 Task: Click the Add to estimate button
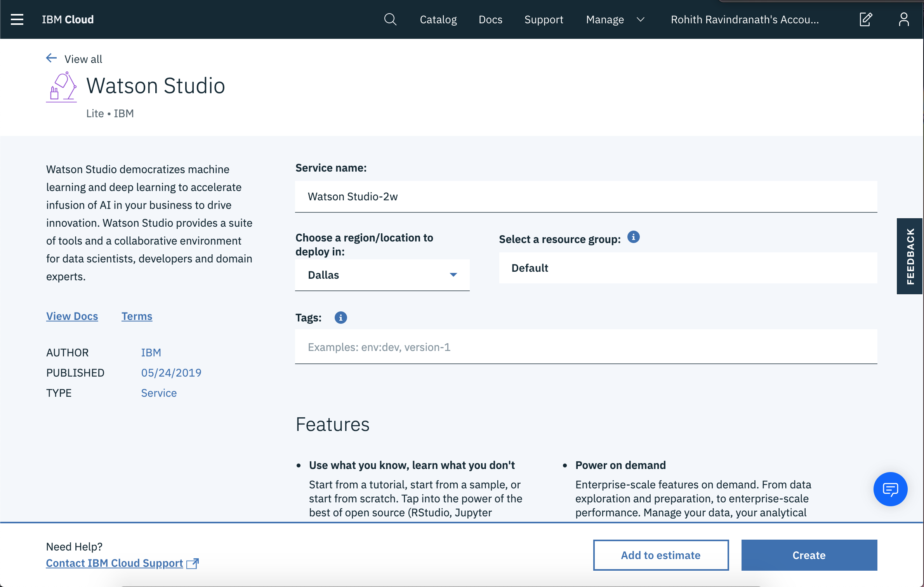tap(661, 555)
